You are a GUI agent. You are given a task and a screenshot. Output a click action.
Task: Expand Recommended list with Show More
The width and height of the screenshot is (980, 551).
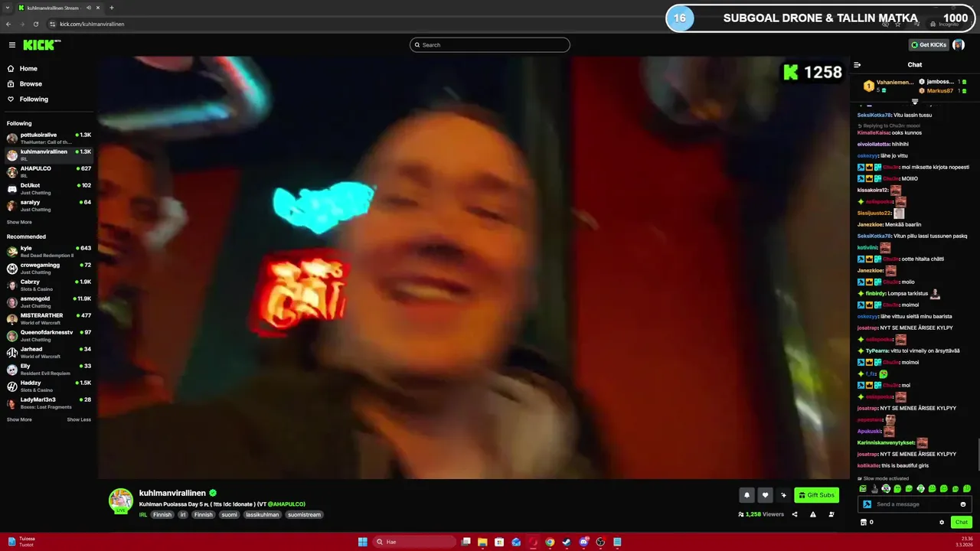(x=19, y=419)
